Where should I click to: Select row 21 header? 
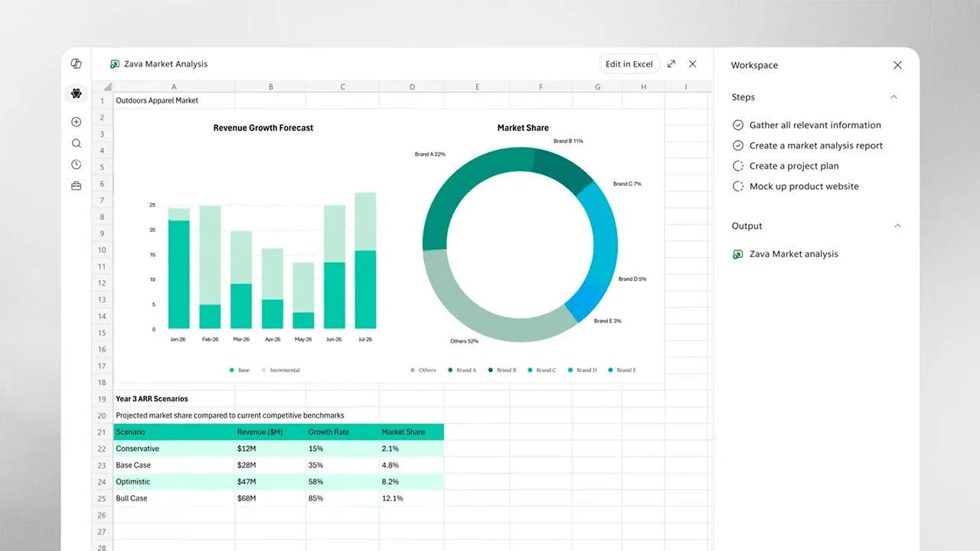pyautogui.click(x=103, y=432)
